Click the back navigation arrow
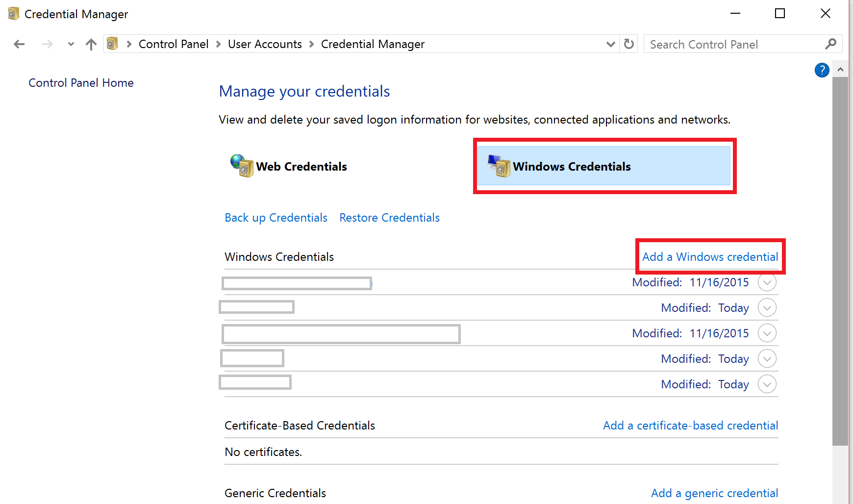This screenshot has width=853, height=504. pos(19,44)
